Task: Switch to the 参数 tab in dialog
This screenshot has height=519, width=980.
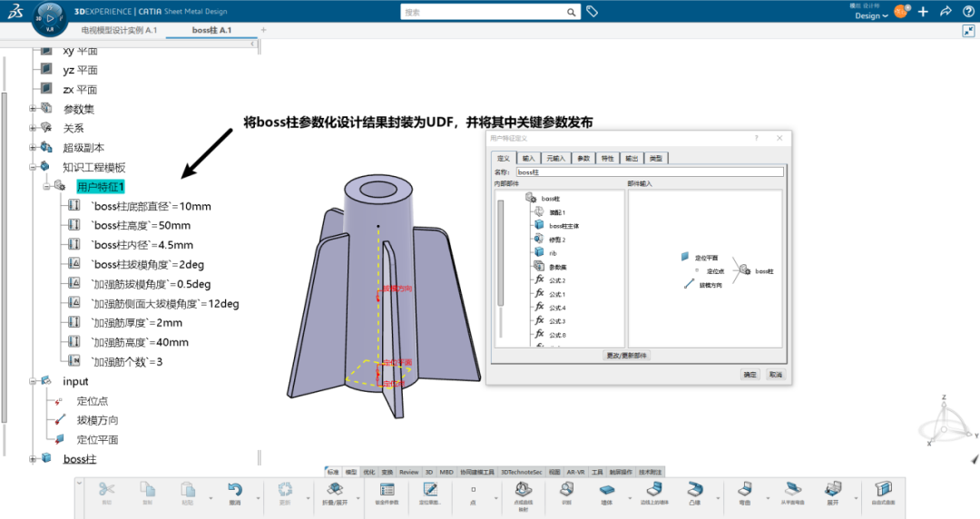Action: [x=583, y=158]
